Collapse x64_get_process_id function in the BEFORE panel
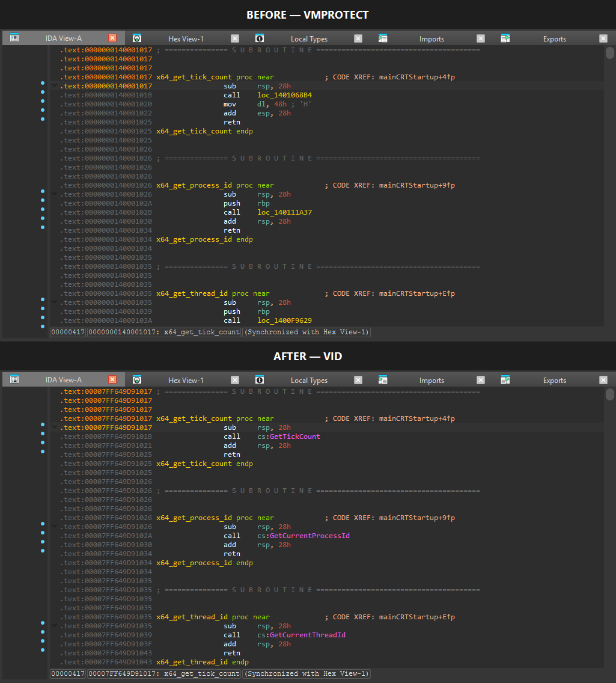 pos(55,194)
